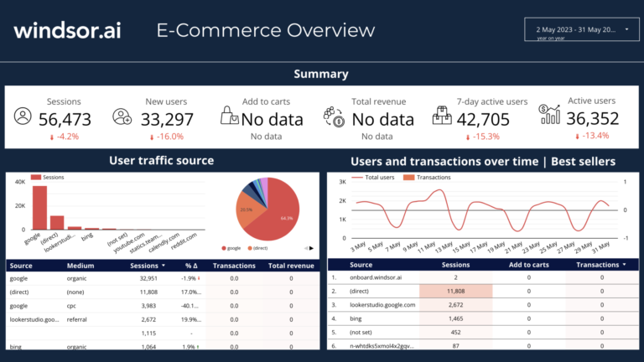
Task: Toggle Total users series in line chart legend
Action: (x=373, y=178)
